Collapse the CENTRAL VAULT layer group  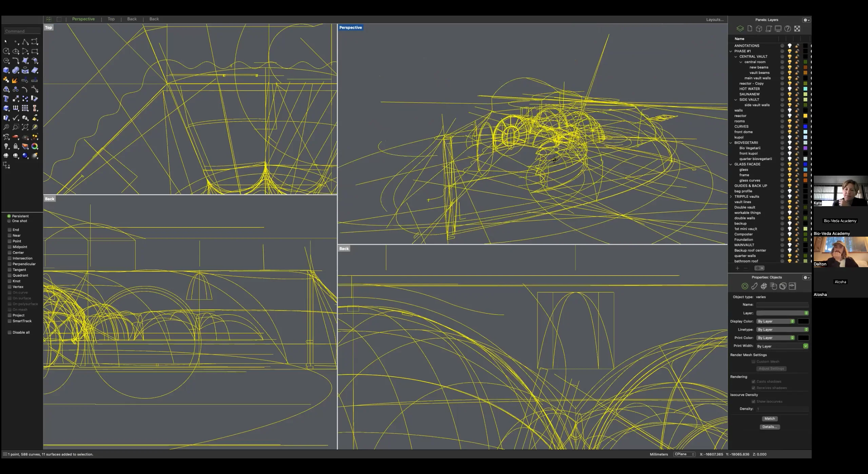[736, 57]
